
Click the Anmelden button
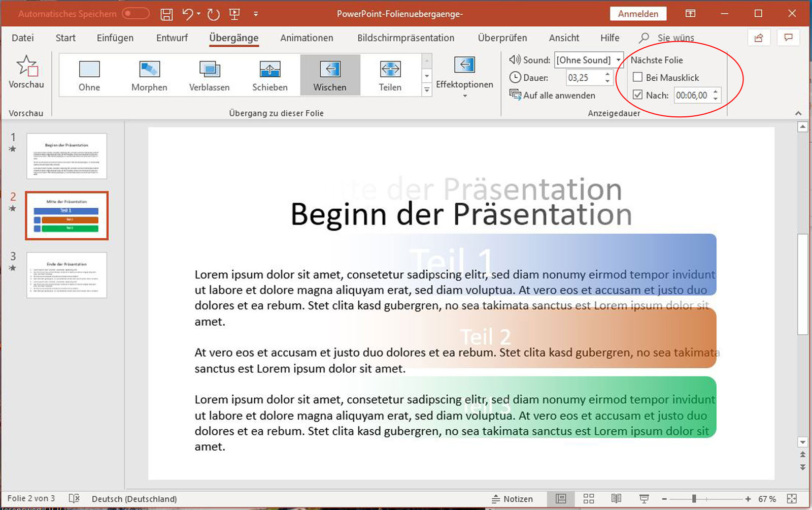click(x=638, y=14)
